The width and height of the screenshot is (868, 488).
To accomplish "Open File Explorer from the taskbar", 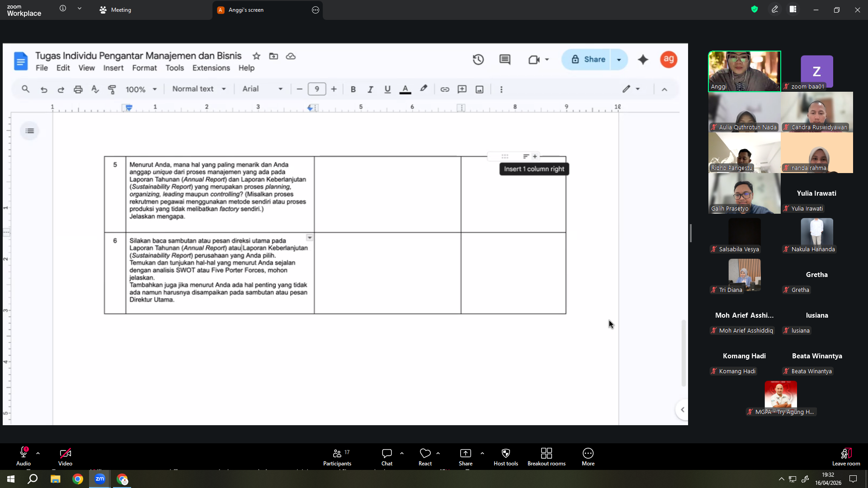I will tap(55, 479).
